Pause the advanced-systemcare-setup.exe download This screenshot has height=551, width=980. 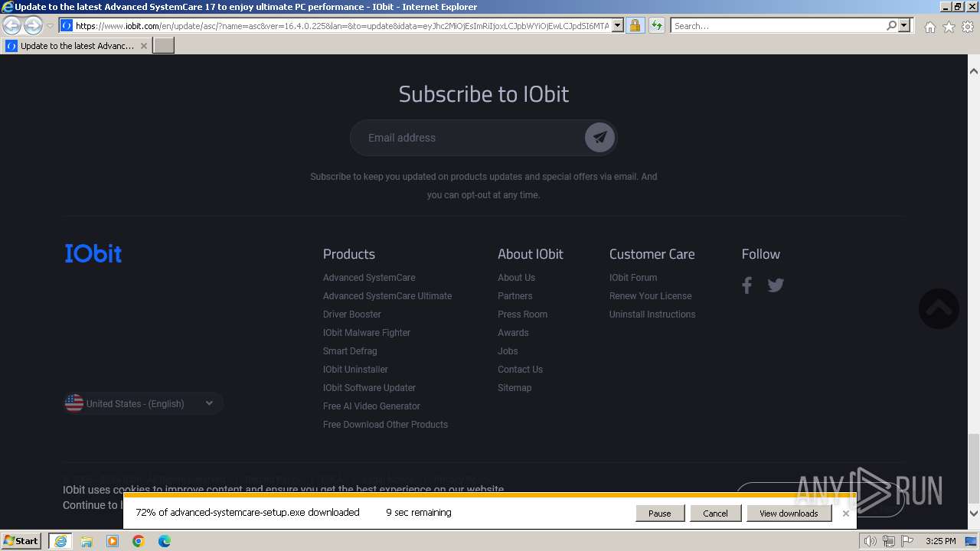coord(660,514)
